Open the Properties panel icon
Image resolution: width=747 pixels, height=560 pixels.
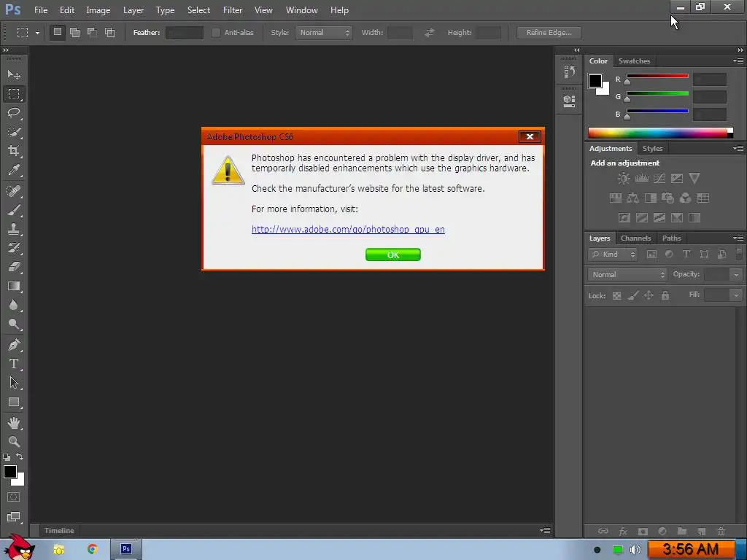click(569, 101)
